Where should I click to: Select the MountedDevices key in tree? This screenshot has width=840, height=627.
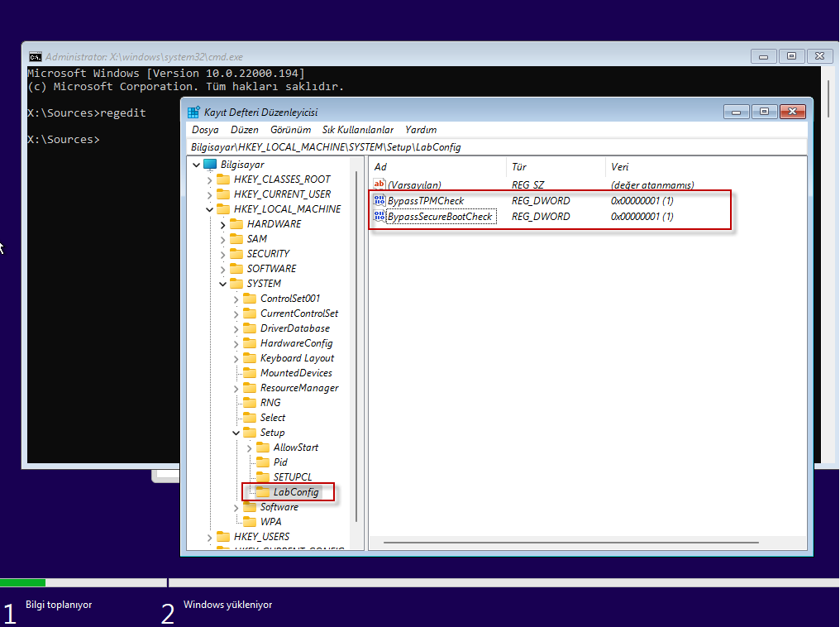[296, 373]
